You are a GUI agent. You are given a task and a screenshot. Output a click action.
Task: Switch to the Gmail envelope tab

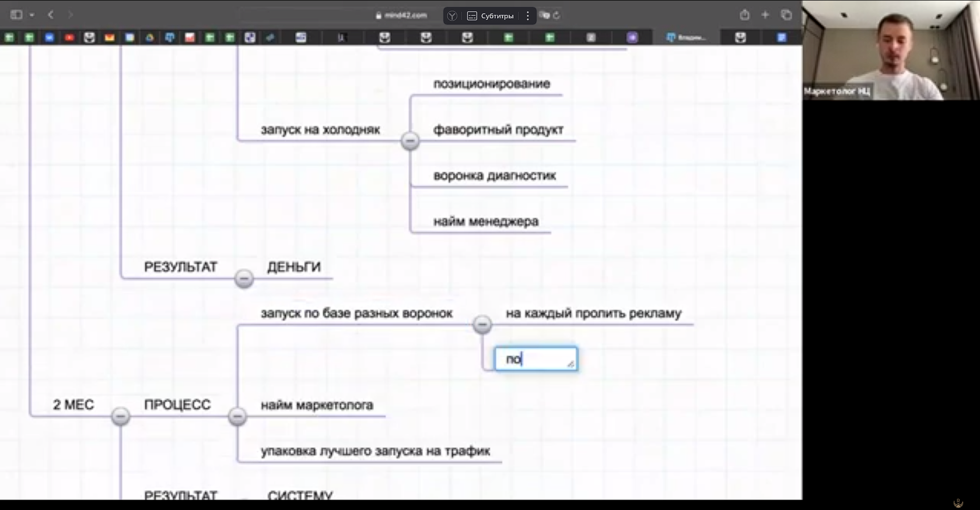pos(110,37)
